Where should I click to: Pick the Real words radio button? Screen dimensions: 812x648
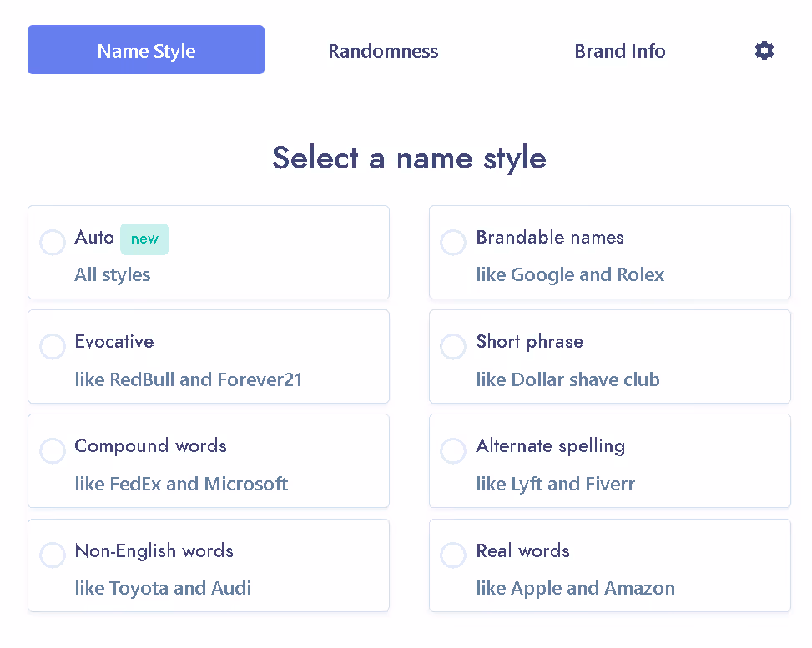point(453,555)
